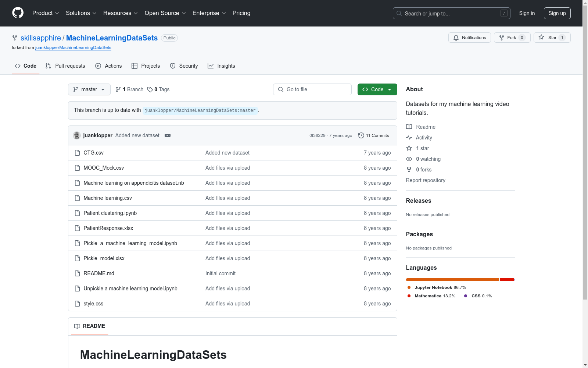The width and height of the screenshot is (588, 368).
Task: Open commit 0f36229
Action: click(x=318, y=135)
